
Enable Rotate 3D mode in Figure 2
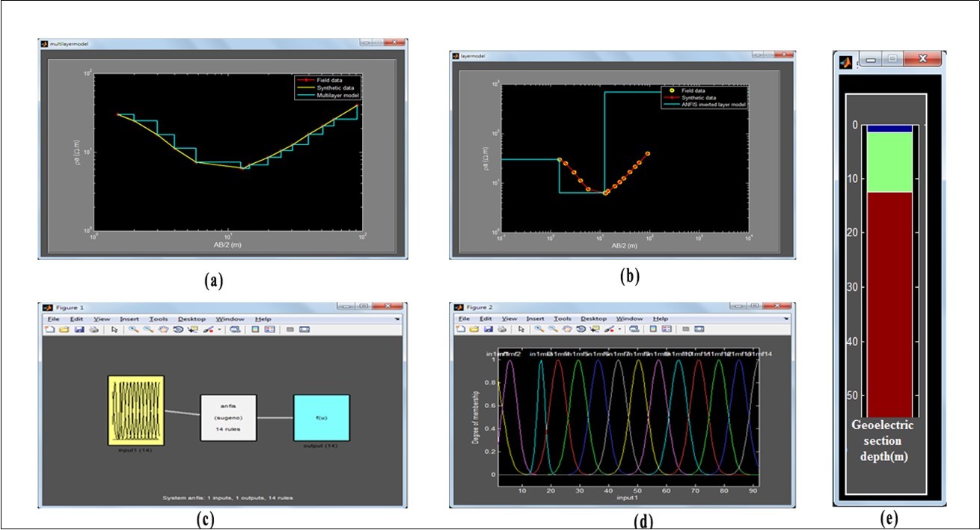pos(580,330)
